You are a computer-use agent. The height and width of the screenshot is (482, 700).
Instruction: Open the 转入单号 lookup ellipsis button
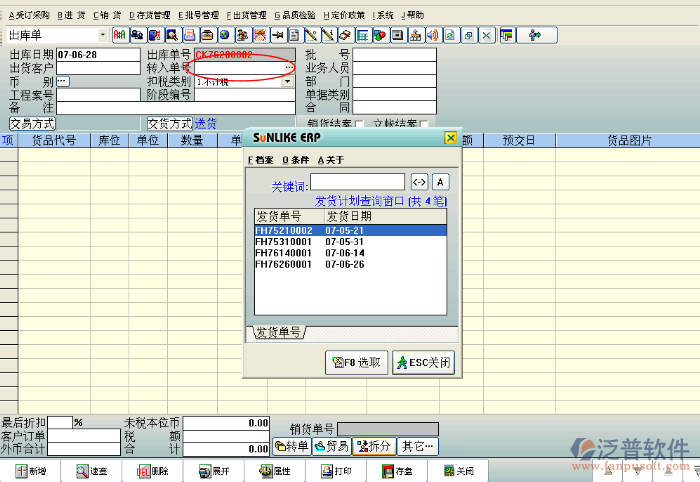(288, 68)
